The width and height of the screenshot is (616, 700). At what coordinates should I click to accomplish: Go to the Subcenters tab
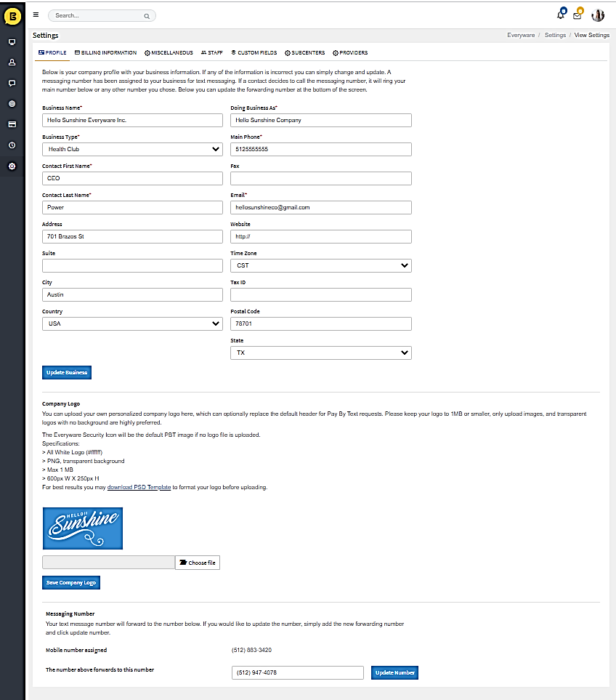[304, 52]
